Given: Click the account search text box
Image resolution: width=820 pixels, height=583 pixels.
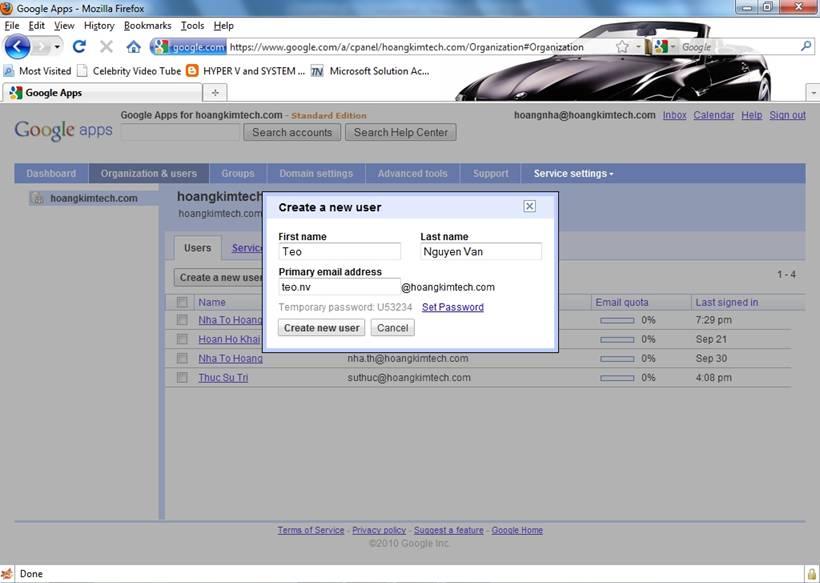Looking at the screenshot, I should (x=180, y=132).
